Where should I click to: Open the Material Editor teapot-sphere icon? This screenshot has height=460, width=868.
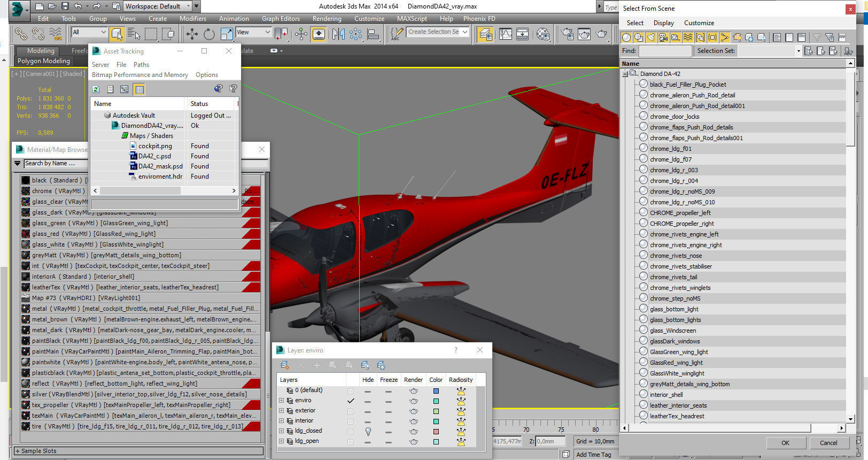click(542, 34)
